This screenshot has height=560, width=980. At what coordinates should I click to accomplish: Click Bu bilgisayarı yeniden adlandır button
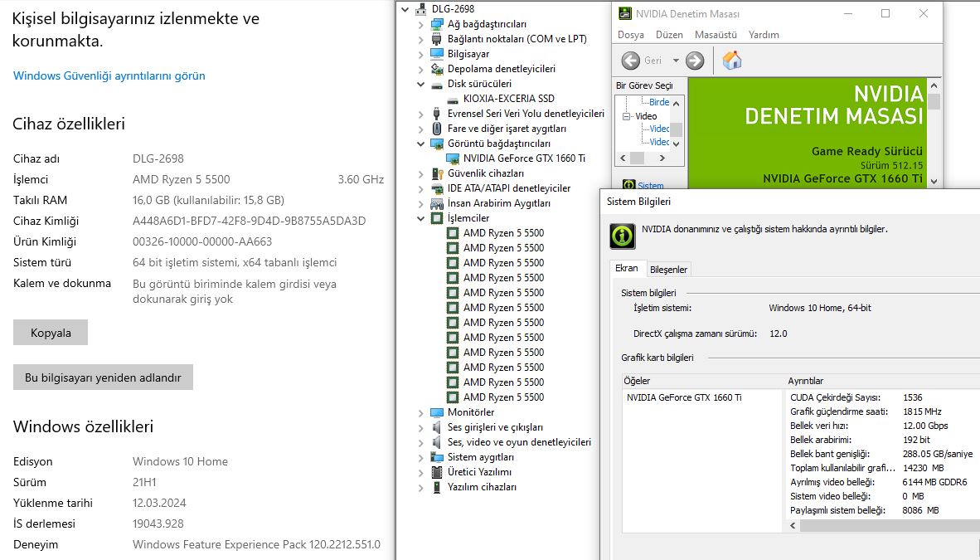[103, 377]
